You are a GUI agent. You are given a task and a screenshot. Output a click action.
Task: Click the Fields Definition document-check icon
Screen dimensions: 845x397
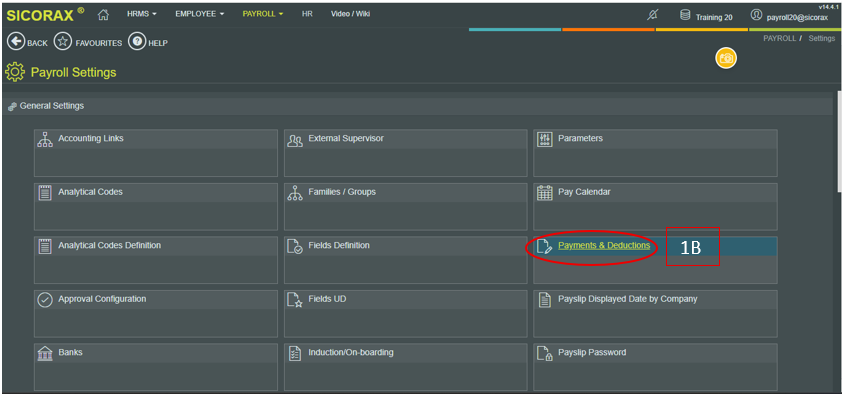(295, 246)
